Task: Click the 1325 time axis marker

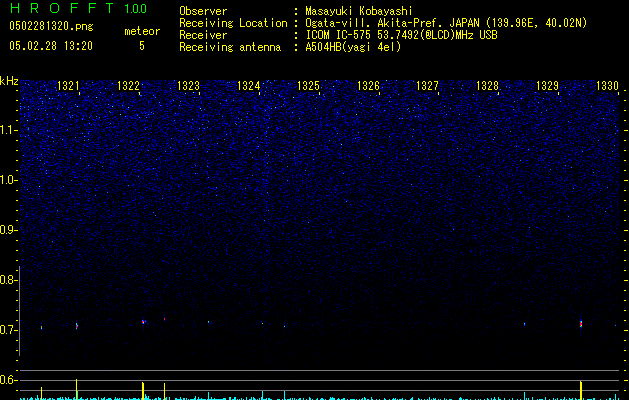Action: [x=308, y=86]
